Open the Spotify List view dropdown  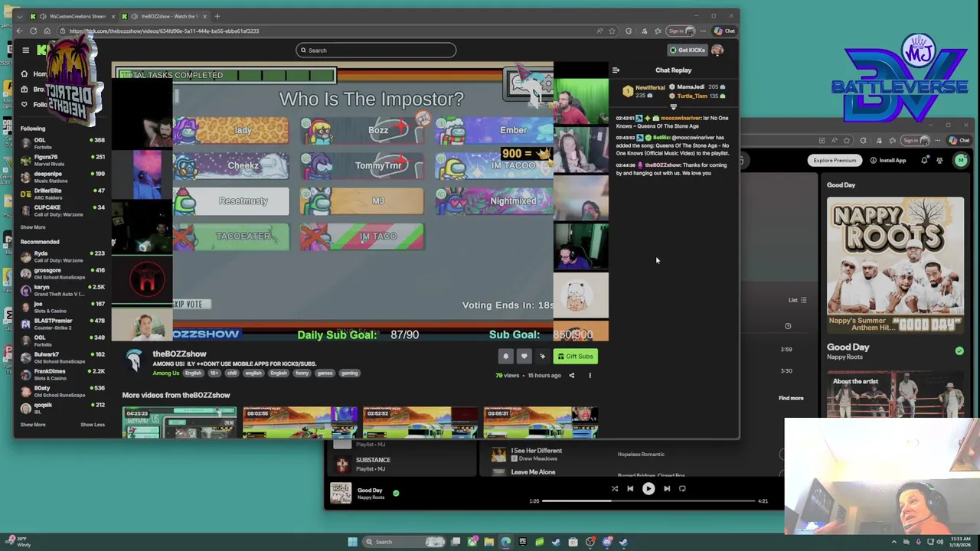(x=798, y=300)
